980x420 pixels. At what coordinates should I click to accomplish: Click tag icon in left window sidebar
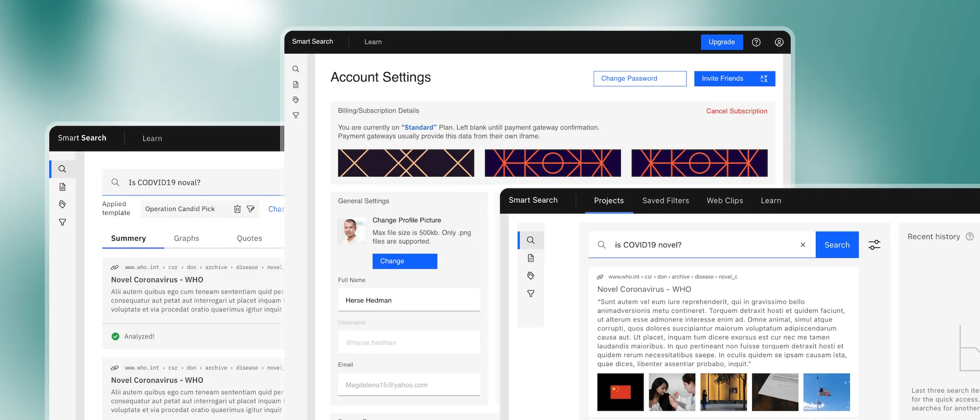pos(62,204)
